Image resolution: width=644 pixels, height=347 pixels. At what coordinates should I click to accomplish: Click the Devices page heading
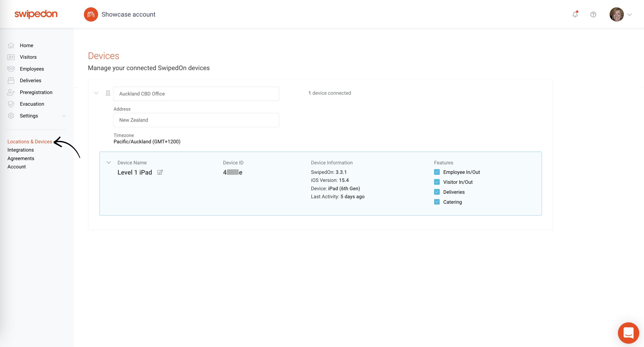click(104, 56)
